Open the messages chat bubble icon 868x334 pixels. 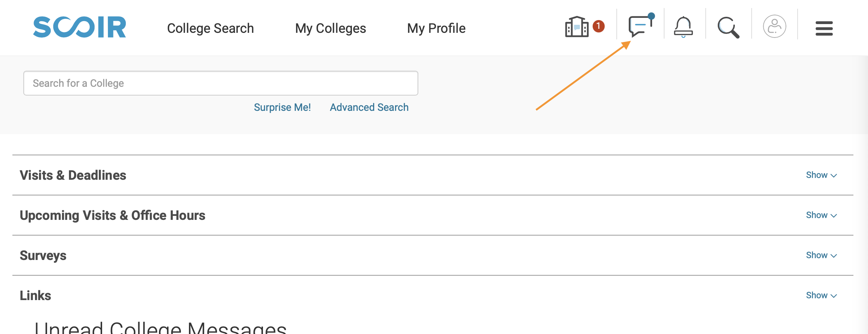coord(640,26)
